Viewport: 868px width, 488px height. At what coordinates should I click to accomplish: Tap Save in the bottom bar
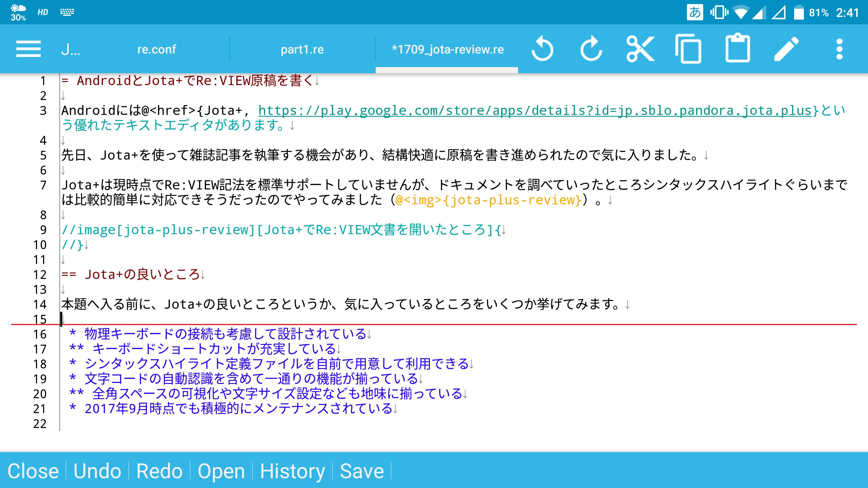pyautogui.click(x=362, y=471)
